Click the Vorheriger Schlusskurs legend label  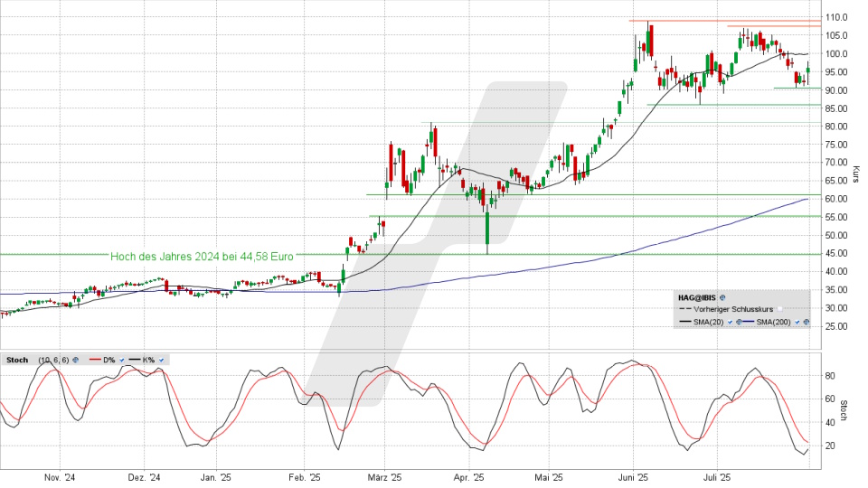733,309
